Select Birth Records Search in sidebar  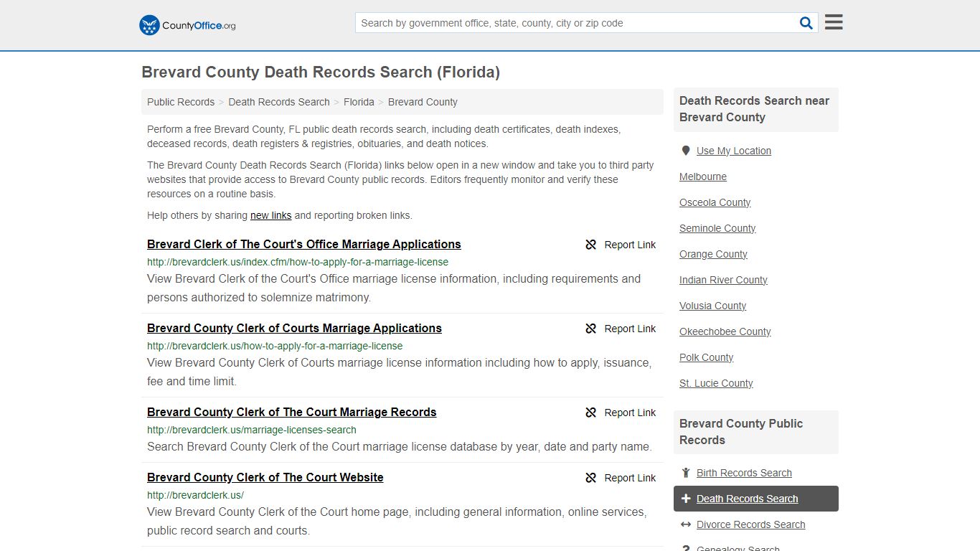pyautogui.click(x=744, y=473)
